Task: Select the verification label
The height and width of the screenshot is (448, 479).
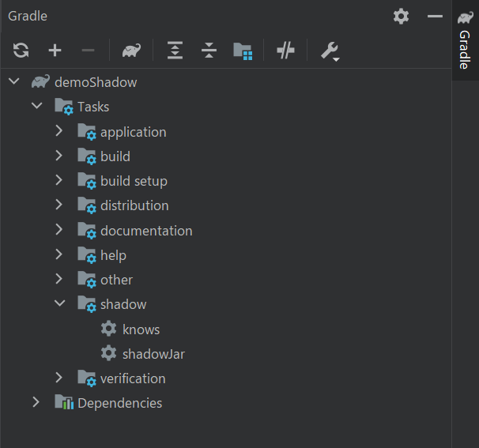Action: (x=133, y=378)
